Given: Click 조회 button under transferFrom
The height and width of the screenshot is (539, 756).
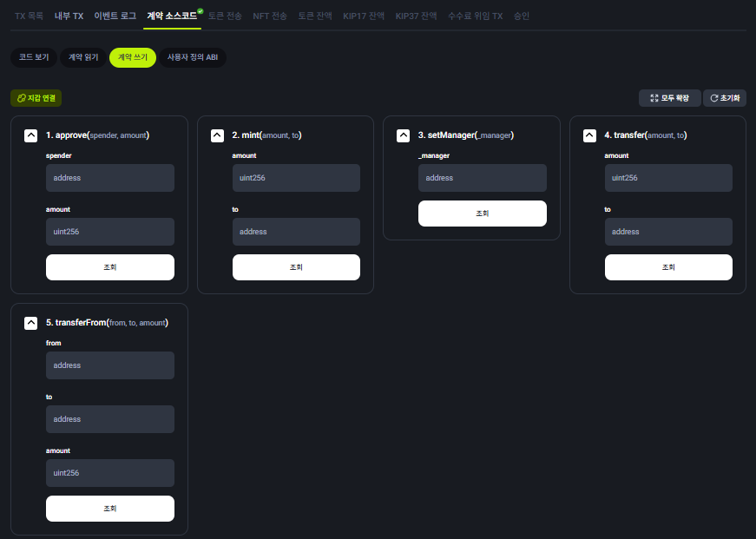Looking at the screenshot, I should (110, 509).
